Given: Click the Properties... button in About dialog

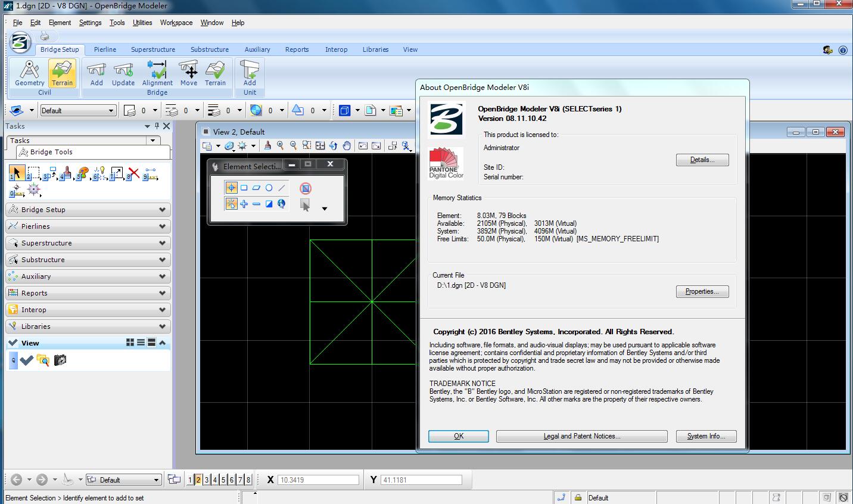Looking at the screenshot, I should click(702, 291).
